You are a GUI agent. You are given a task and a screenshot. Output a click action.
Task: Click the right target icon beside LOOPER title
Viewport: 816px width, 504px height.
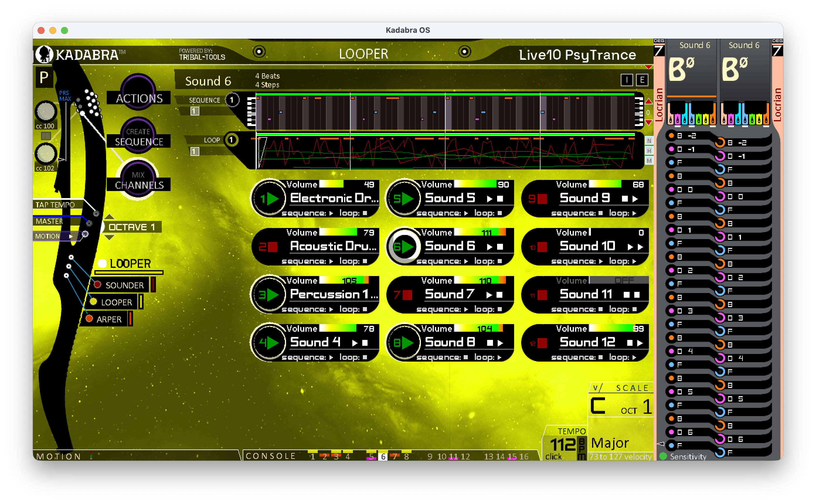pos(464,52)
